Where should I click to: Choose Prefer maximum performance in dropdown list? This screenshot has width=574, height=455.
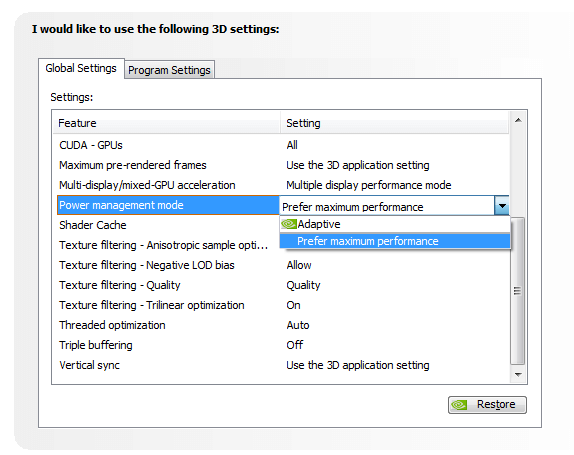point(395,241)
